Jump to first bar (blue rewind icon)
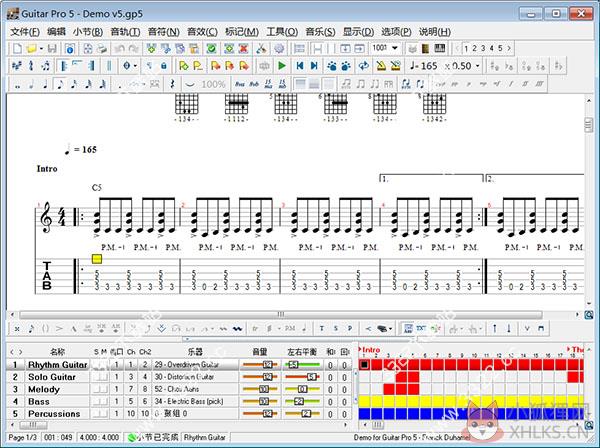 click(x=300, y=66)
